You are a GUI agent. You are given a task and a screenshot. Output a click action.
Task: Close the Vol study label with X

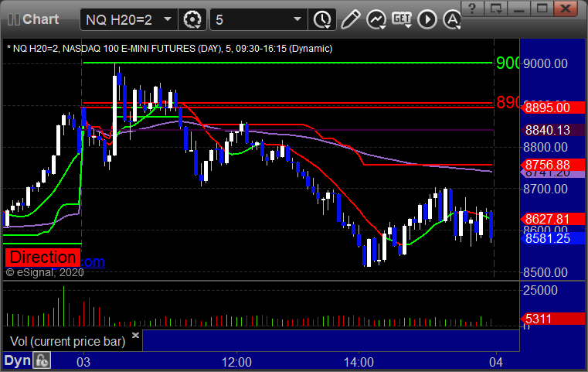click(x=135, y=335)
